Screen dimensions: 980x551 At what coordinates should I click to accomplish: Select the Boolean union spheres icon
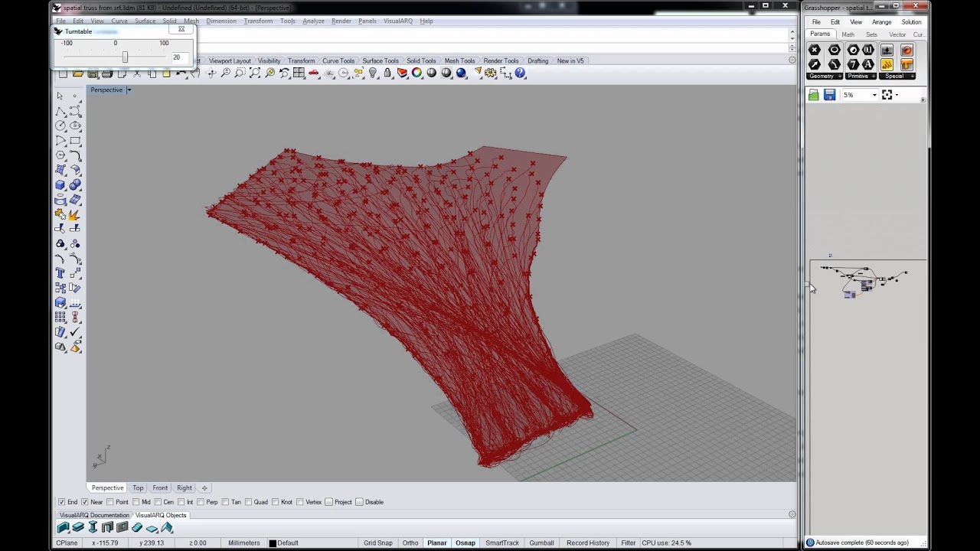pos(75,185)
